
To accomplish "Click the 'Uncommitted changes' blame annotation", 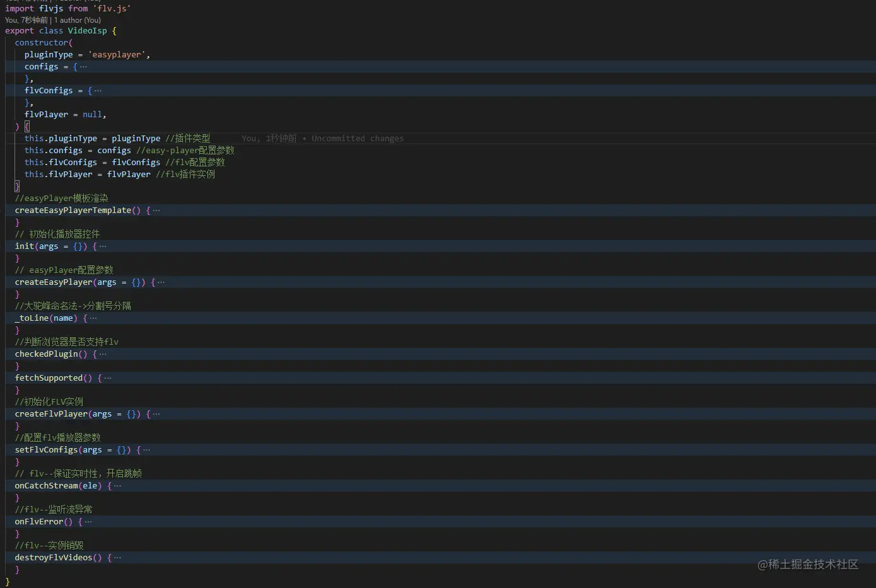I will click(x=358, y=139).
